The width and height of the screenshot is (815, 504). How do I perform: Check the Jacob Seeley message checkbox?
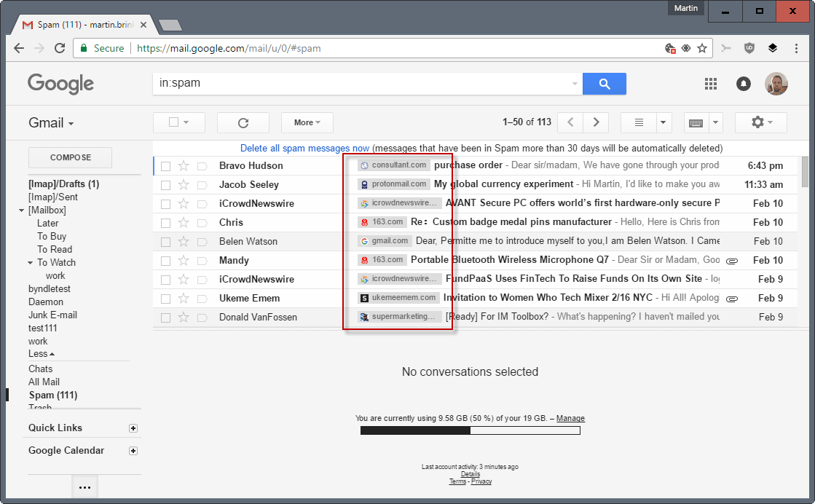point(165,185)
